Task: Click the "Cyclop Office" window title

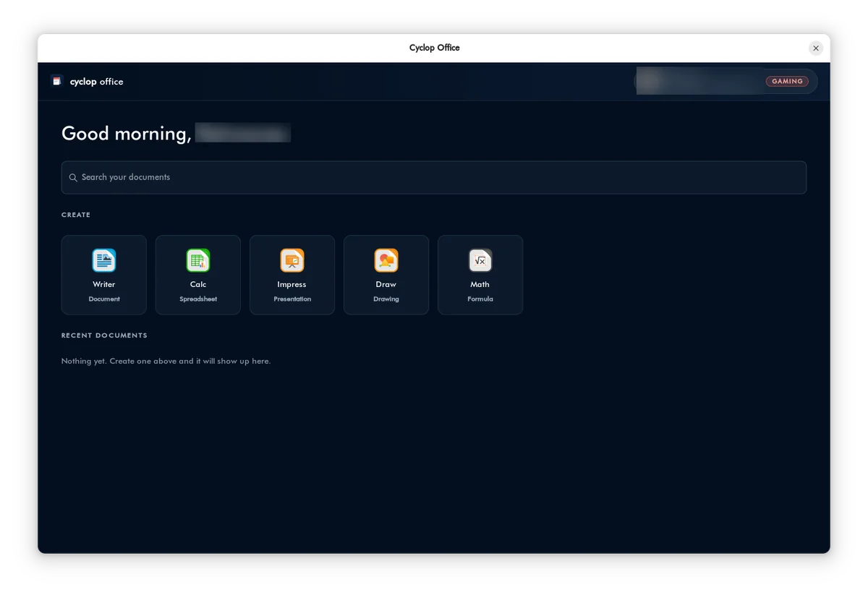Action: (434, 48)
